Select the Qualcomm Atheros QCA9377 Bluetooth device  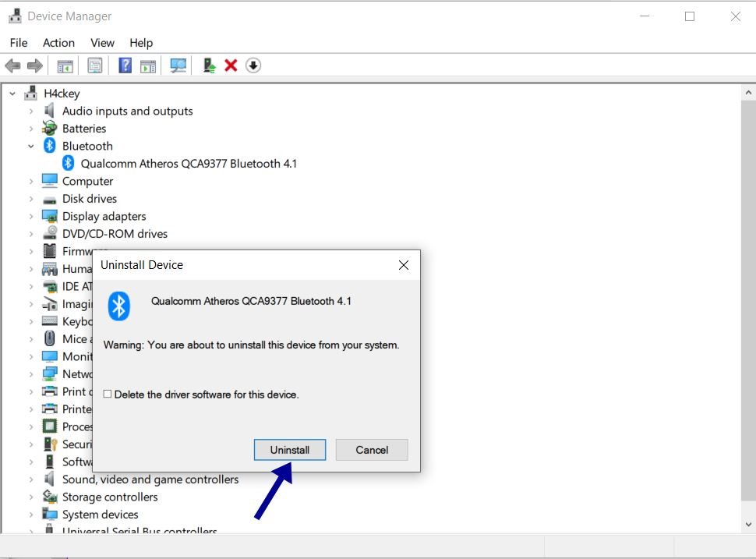pyautogui.click(x=181, y=163)
